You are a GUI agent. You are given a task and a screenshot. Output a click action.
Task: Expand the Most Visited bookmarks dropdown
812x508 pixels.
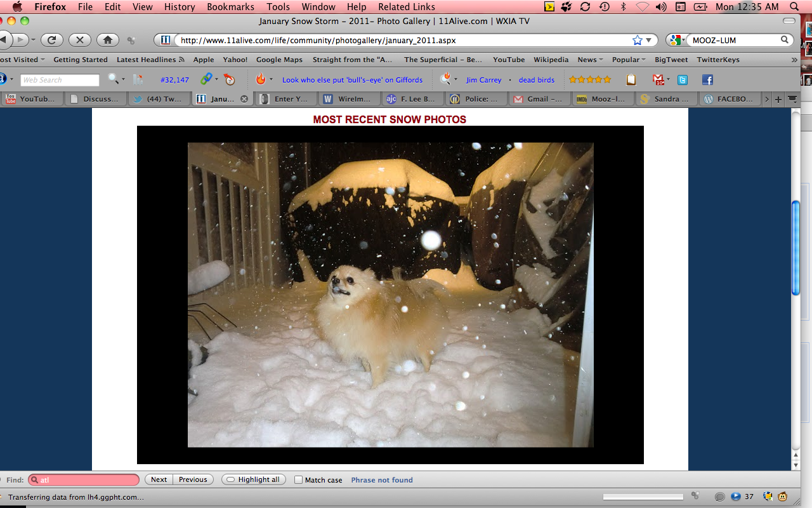(x=22, y=60)
